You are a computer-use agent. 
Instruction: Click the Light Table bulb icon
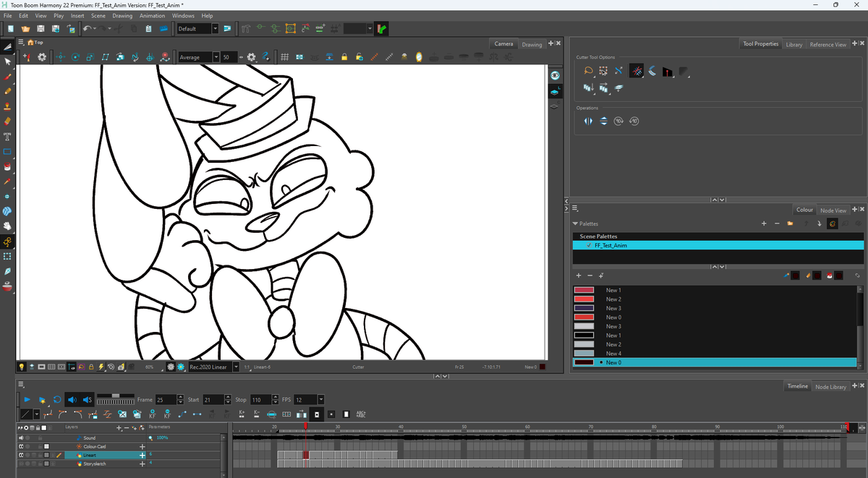21,367
